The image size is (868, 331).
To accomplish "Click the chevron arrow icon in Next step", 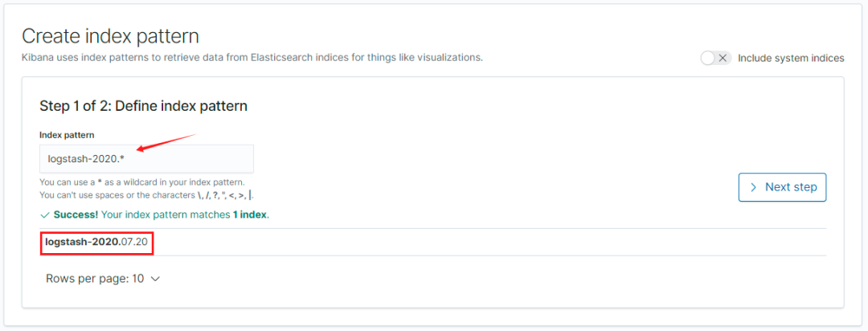I will (x=753, y=187).
